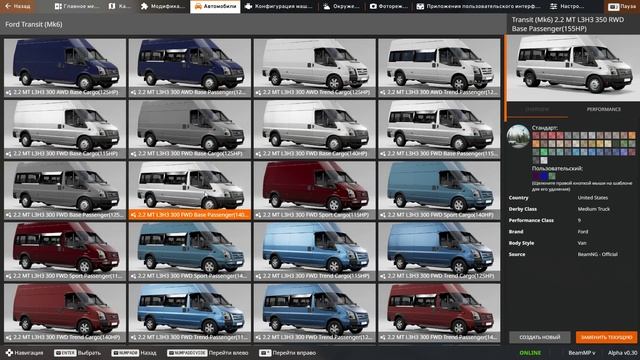Open the Главное меню tab

click(x=76, y=6)
